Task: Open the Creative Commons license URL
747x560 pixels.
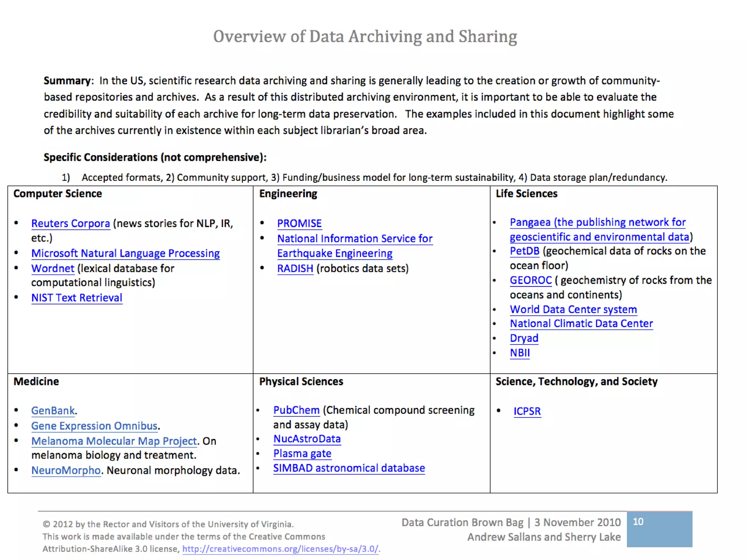Action: [280, 549]
